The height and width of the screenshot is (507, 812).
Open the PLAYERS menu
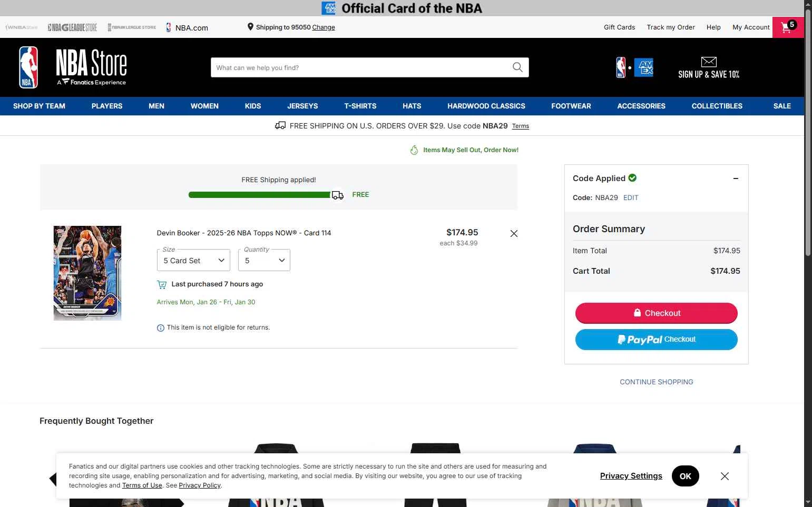click(x=107, y=106)
